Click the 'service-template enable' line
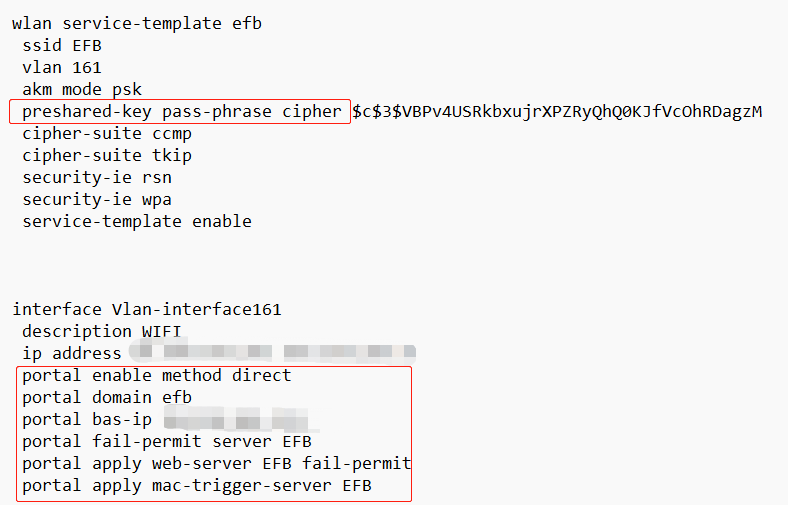The image size is (788, 505). (x=137, y=221)
